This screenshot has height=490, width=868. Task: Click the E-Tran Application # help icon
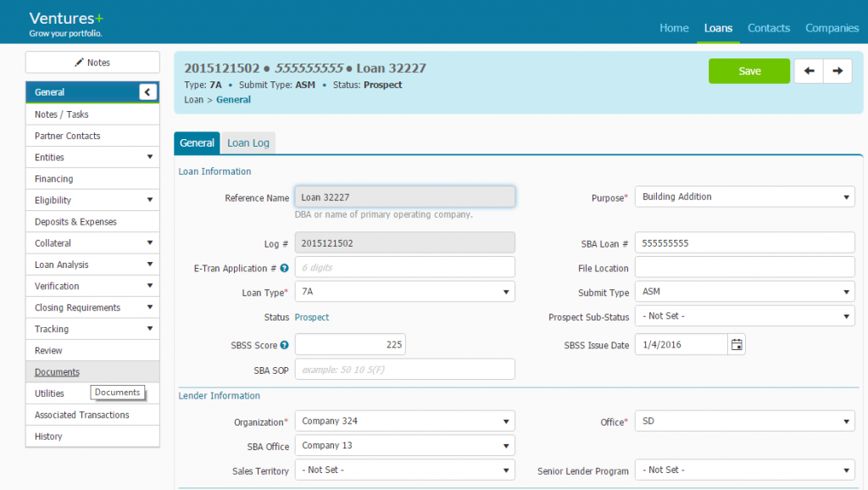point(285,268)
